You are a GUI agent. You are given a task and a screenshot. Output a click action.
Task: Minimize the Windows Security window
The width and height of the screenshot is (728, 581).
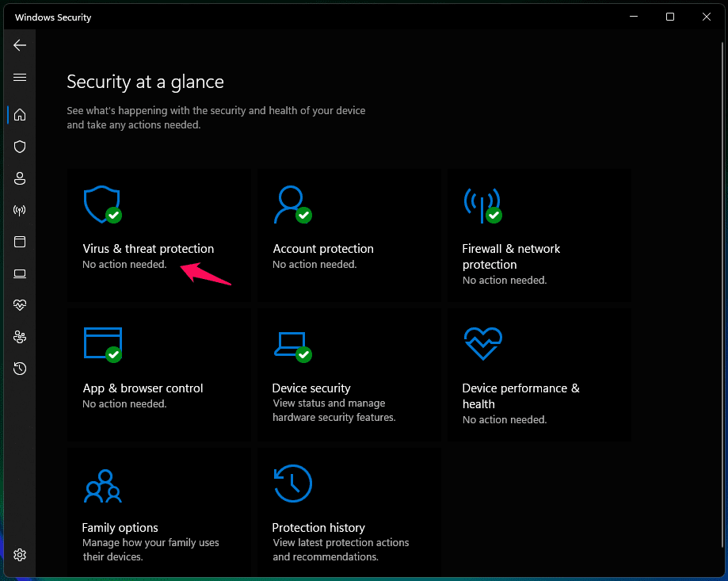[634, 17]
